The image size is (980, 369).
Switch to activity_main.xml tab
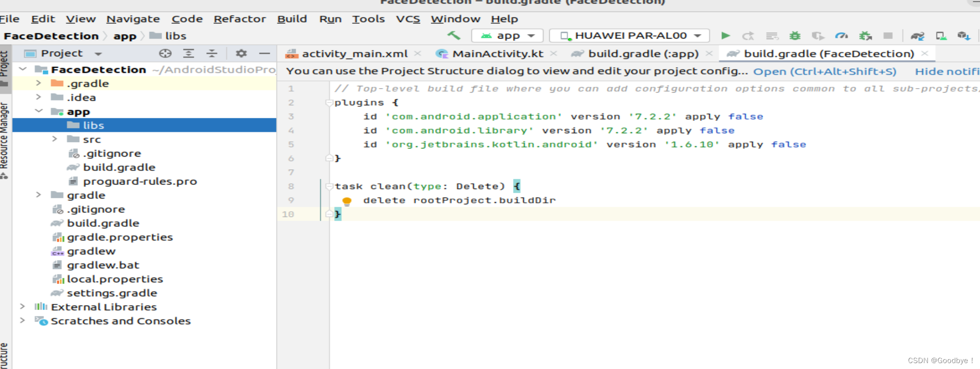[x=354, y=53]
